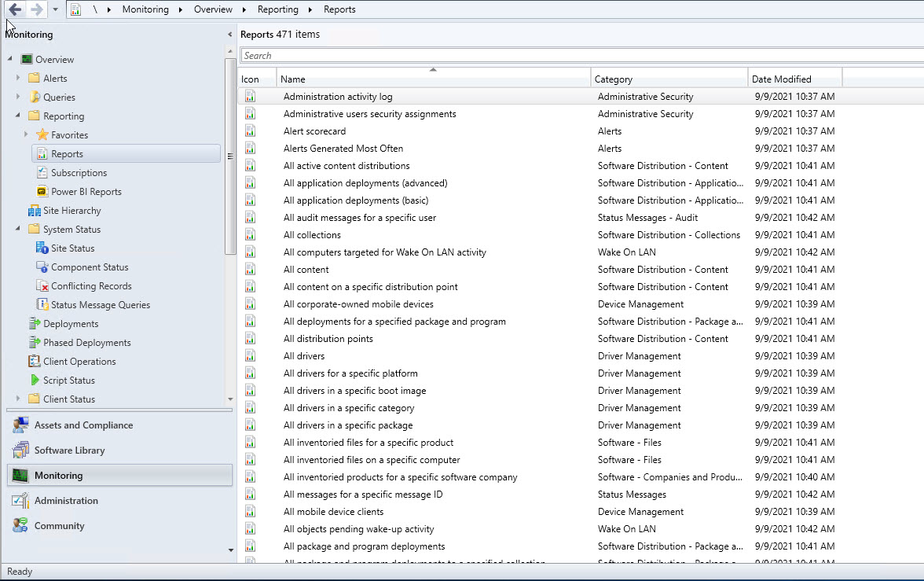Click the Favorites star icon

coord(42,135)
